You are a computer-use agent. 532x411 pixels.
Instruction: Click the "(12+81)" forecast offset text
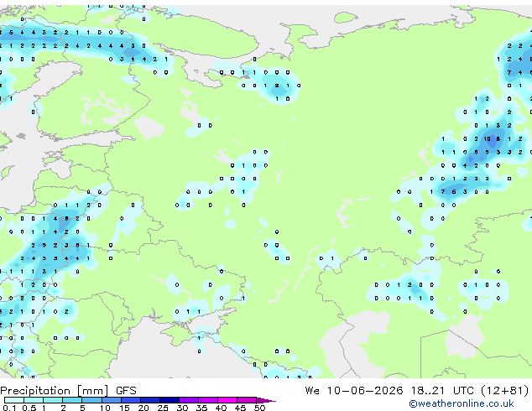point(505,391)
